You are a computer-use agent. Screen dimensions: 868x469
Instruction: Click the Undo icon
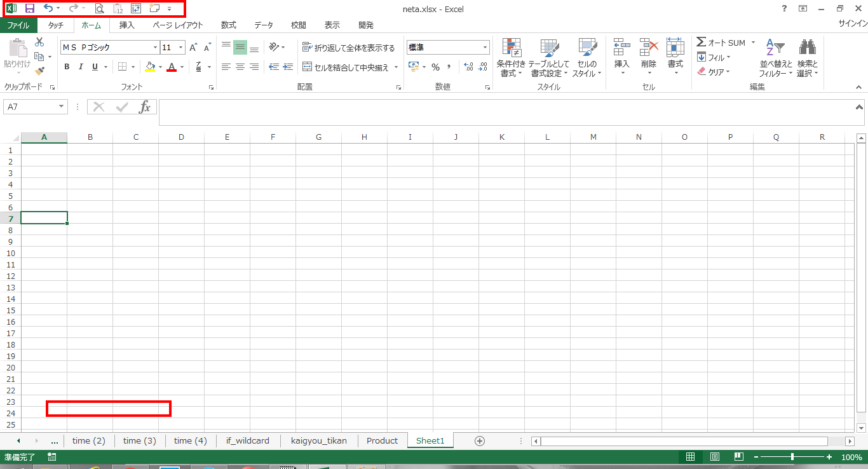point(47,8)
